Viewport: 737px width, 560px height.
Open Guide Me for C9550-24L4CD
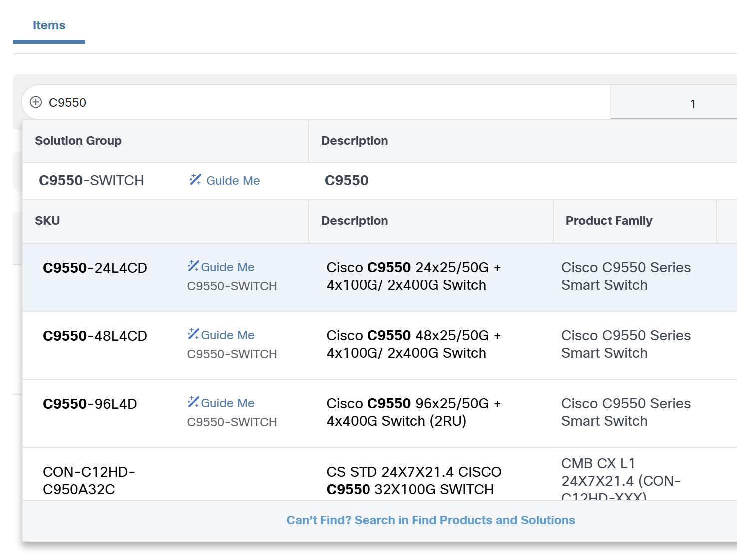click(x=227, y=267)
